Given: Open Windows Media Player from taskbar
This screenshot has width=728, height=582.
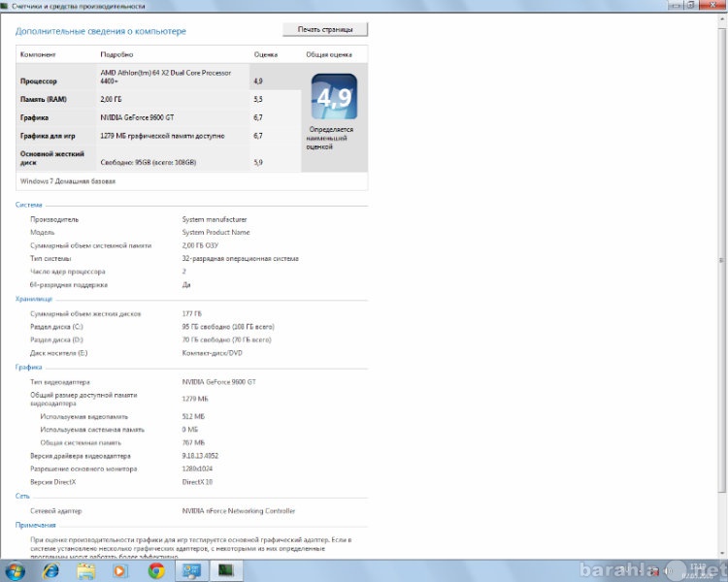Looking at the screenshot, I should click(119, 571).
